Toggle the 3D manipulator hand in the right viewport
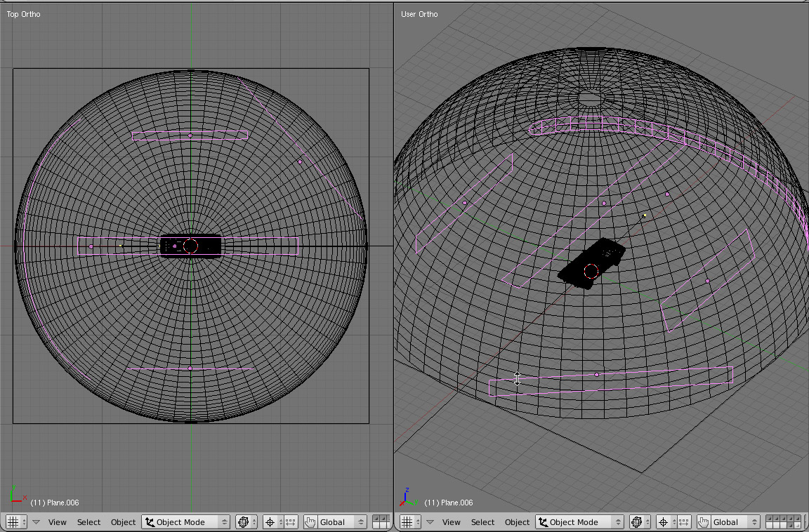The height and width of the screenshot is (532, 809). coord(703,522)
